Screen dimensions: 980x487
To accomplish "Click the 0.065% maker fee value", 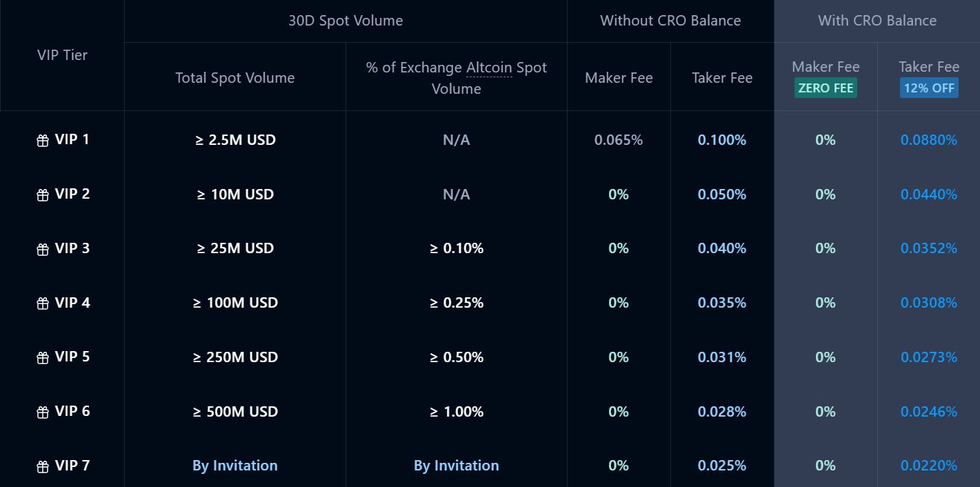I will tap(618, 140).
